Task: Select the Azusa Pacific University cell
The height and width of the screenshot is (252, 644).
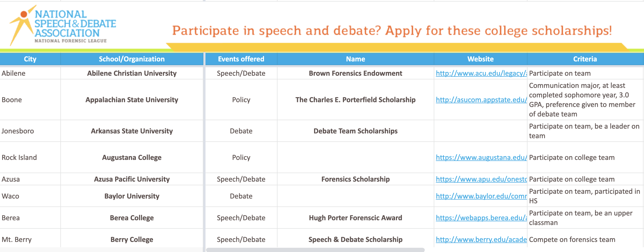Action: click(132, 179)
